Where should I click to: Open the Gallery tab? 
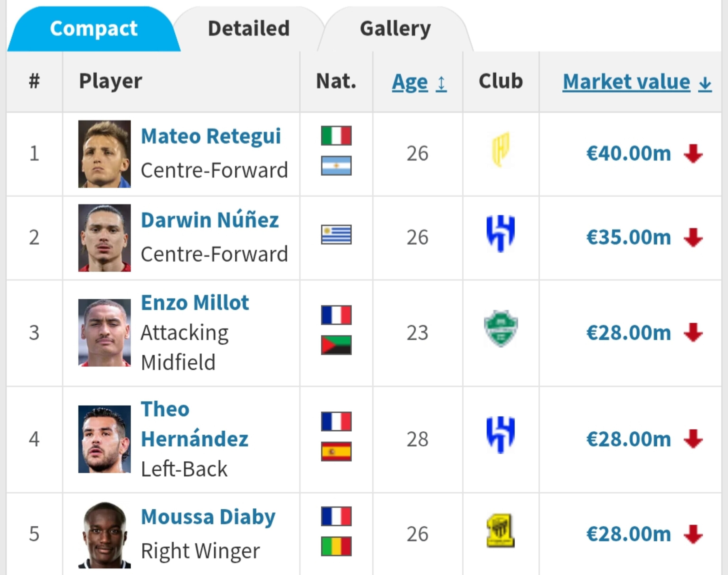coord(395,29)
